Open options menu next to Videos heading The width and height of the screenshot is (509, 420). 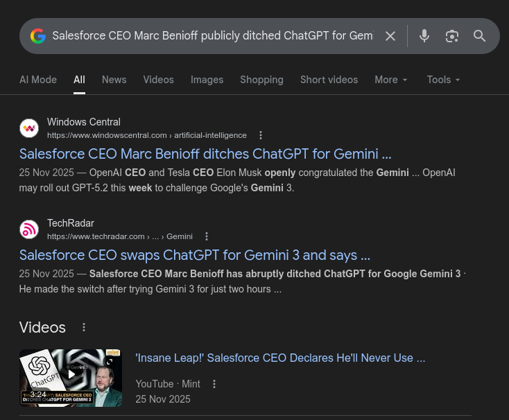coord(84,327)
